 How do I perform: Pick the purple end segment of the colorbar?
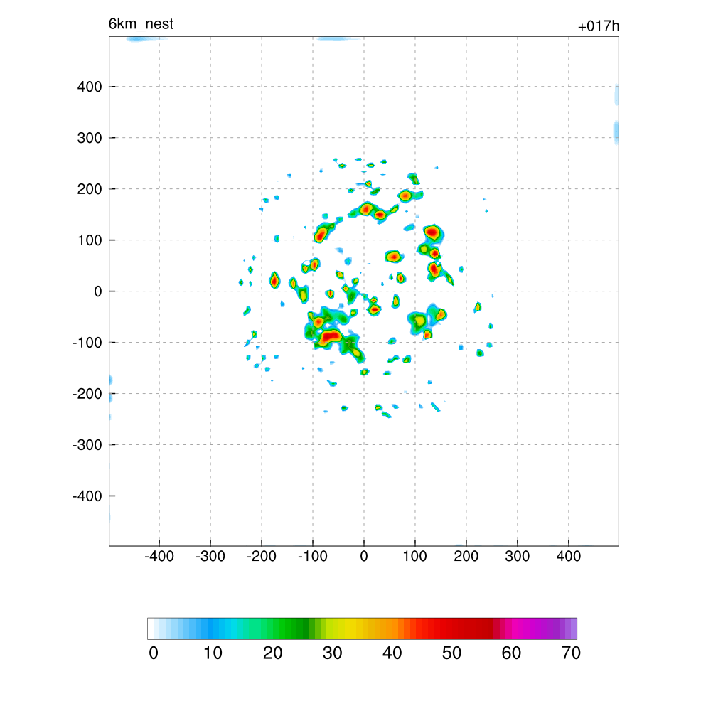(574, 628)
